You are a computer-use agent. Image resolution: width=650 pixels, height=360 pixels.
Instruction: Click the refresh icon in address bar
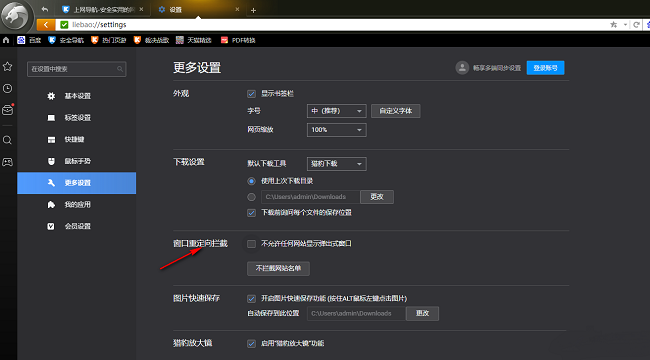pyautogui.click(x=636, y=25)
